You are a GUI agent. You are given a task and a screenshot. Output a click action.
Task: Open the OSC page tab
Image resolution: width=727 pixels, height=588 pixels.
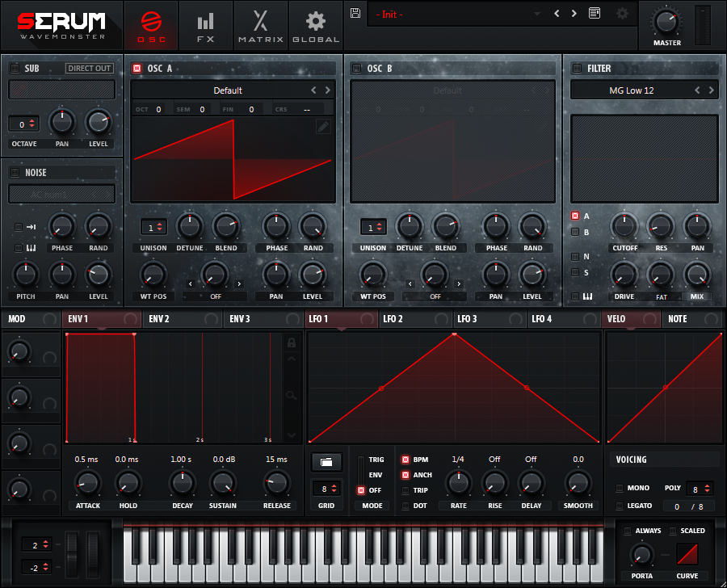(x=151, y=26)
